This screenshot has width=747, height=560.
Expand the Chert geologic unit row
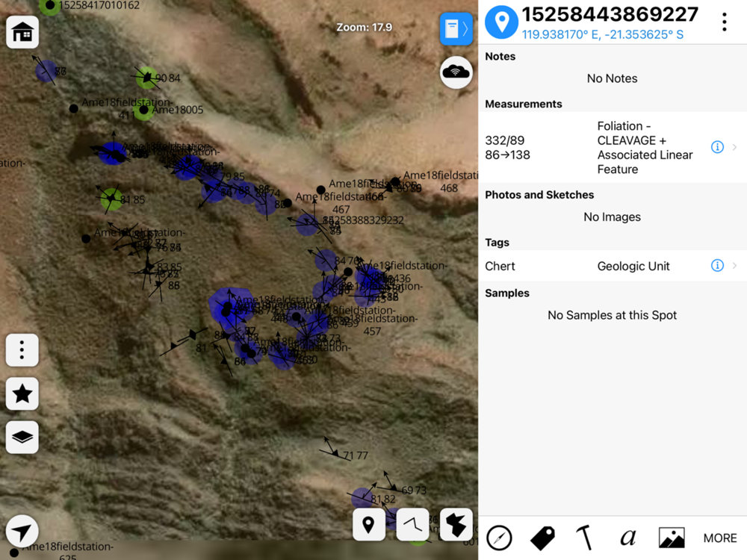[613, 266]
